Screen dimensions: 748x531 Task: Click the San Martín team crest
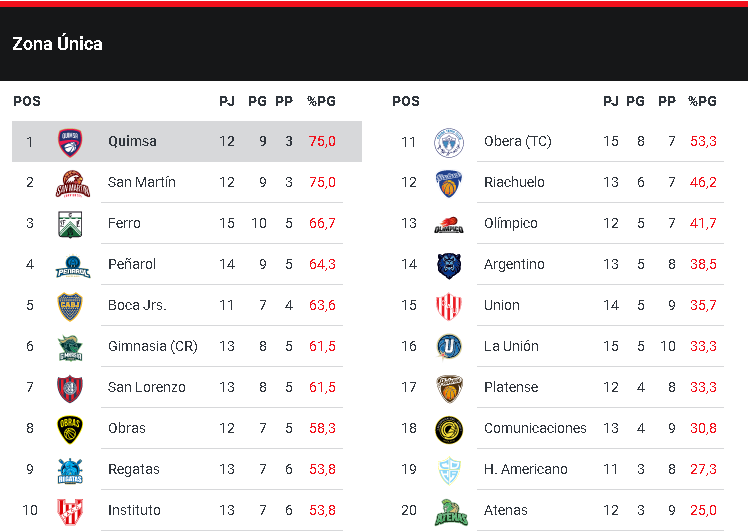pos(69,183)
